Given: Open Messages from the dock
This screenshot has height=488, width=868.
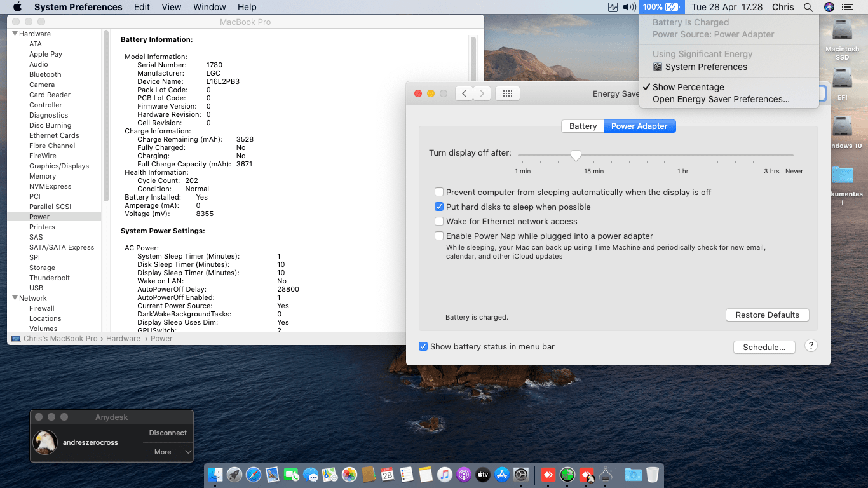Looking at the screenshot, I should 311,474.
